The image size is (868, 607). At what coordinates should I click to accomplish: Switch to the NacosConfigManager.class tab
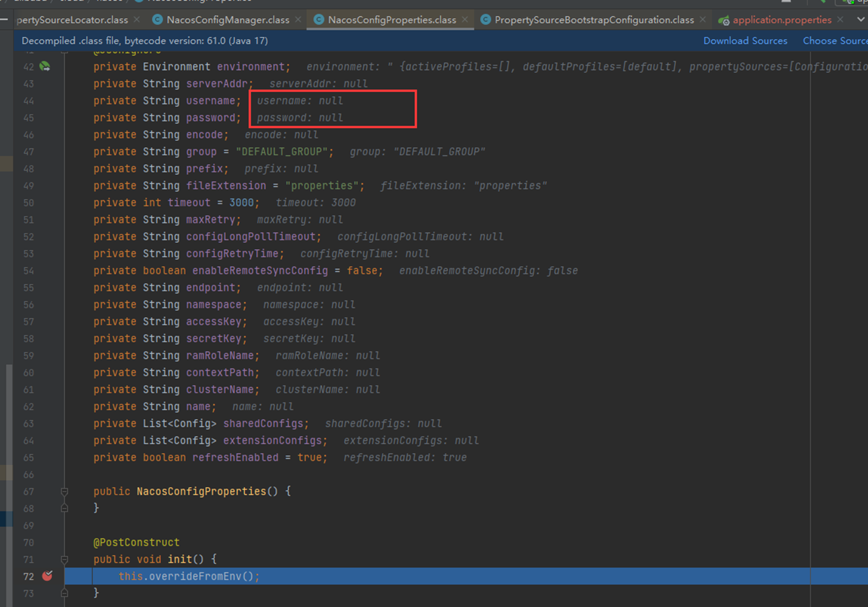click(x=227, y=19)
